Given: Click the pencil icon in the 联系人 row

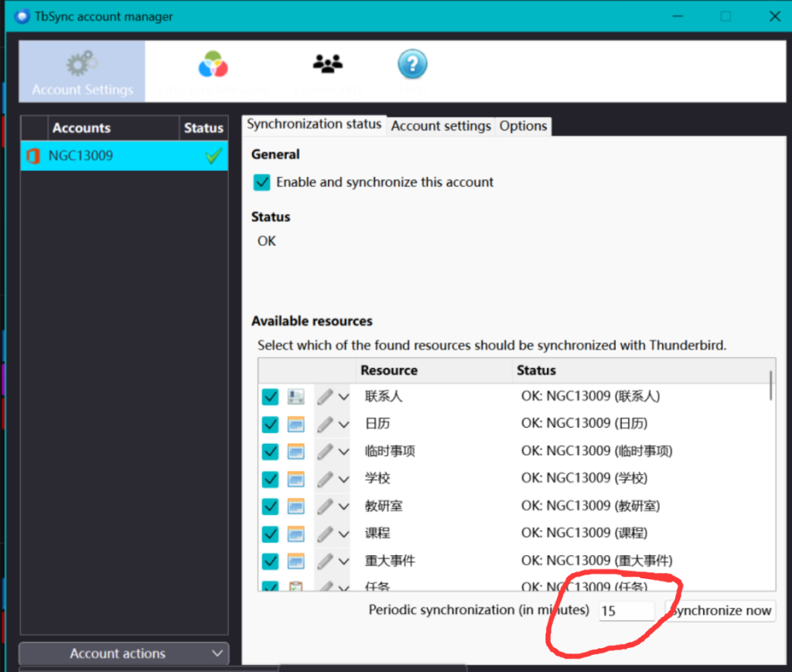Looking at the screenshot, I should [x=326, y=397].
